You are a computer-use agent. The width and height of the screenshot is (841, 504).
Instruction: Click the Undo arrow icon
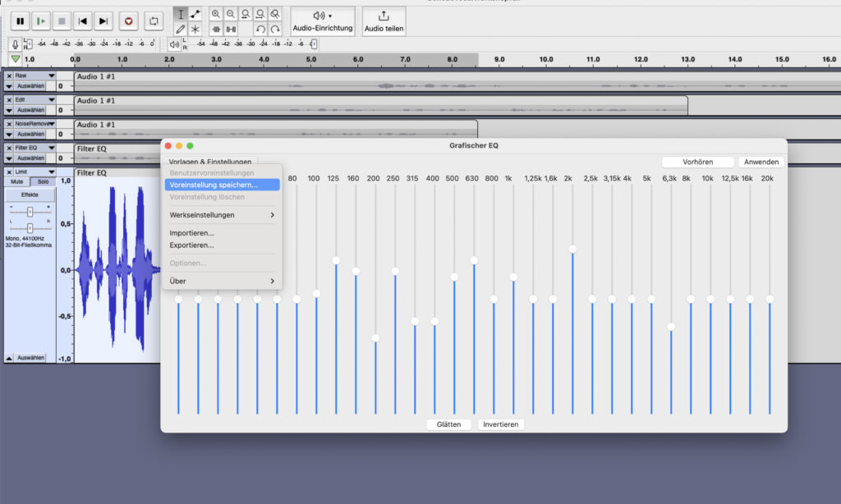pos(260,29)
